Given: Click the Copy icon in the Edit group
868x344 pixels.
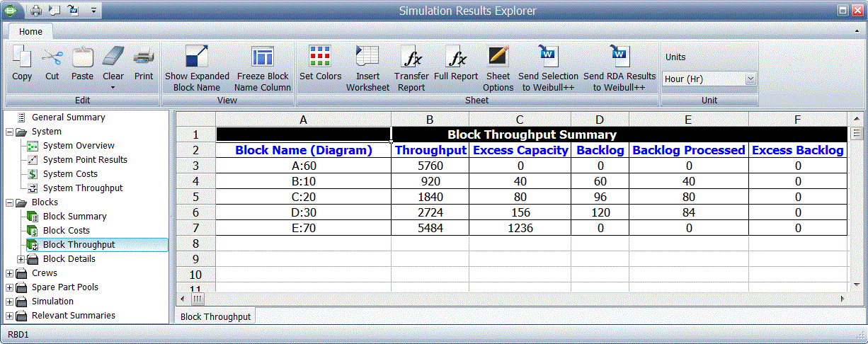Looking at the screenshot, I should pos(22,58).
